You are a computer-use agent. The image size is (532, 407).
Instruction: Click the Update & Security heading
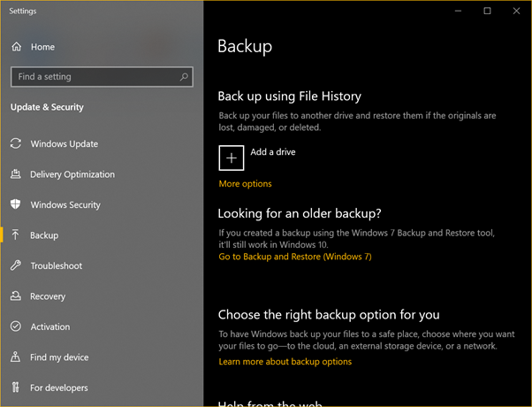click(47, 107)
